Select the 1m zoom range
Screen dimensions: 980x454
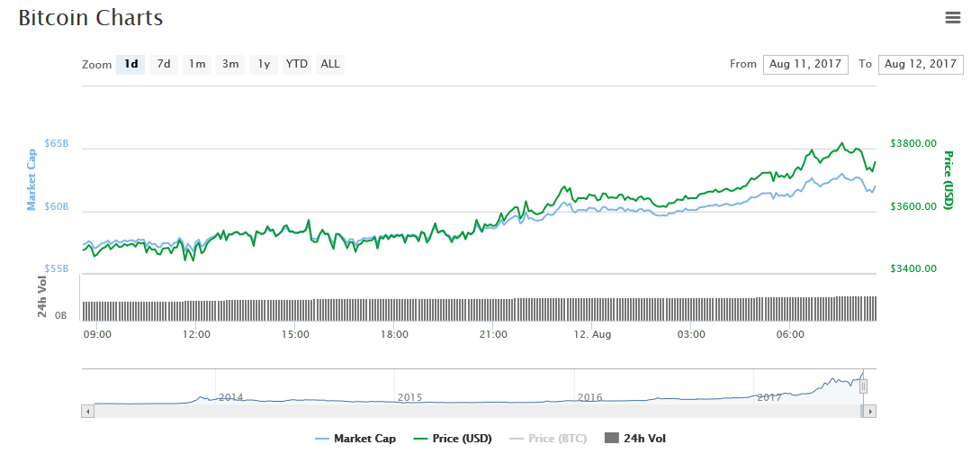point(197,64)
